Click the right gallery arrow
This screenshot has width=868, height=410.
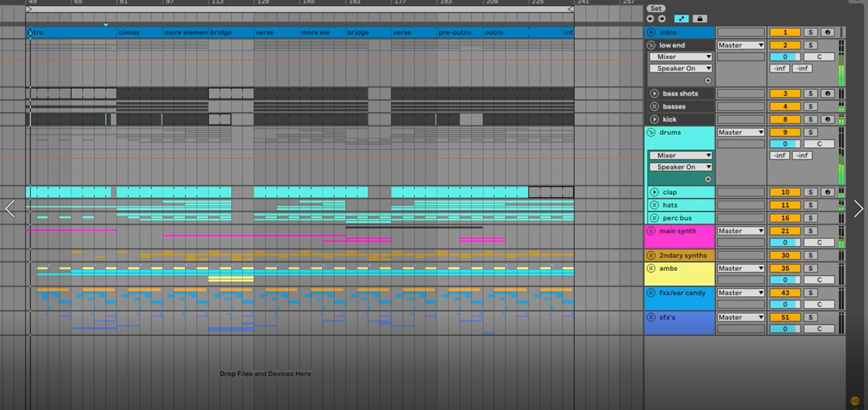click(858, 209)
